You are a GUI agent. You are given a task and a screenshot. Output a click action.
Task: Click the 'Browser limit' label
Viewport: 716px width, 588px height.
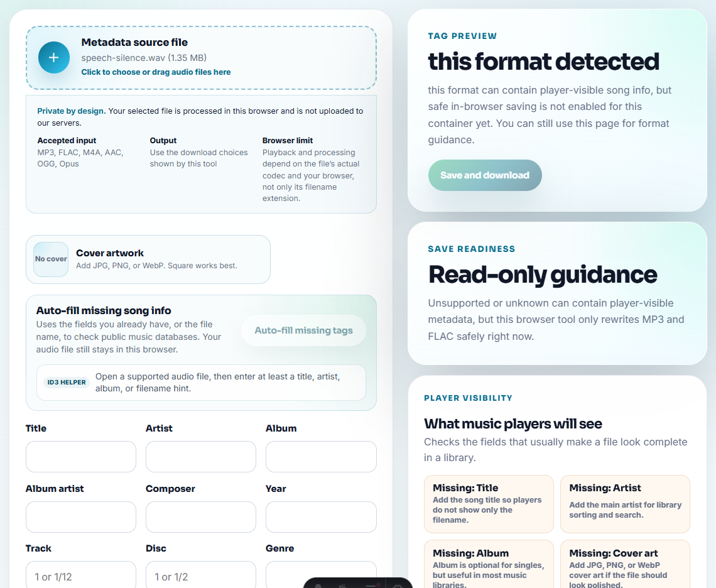pos(288,141)
